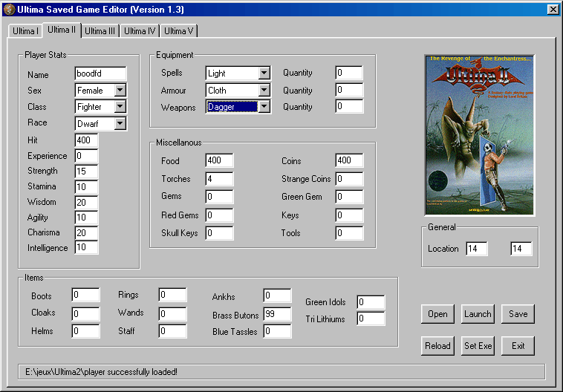Click the Keys field
Viewport: 563px width, 392px height.
coord(349,215)
